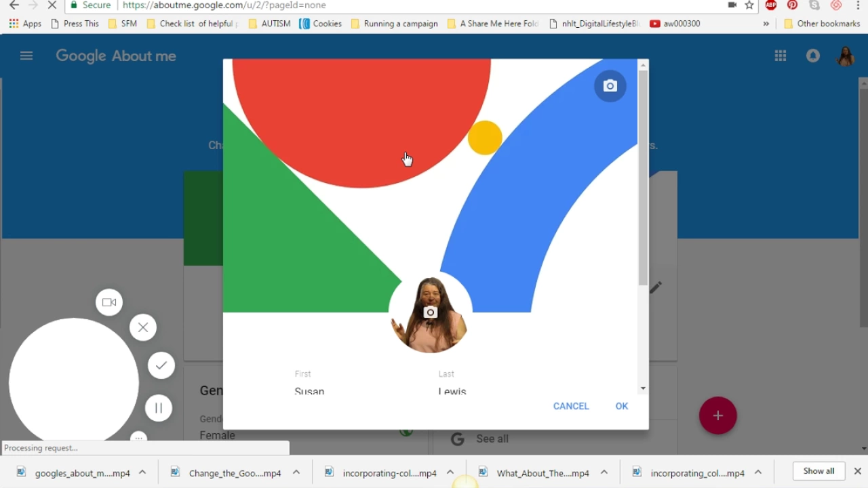Open the Check list of helpful folder
This screenshot has height=488, width=868.
(193, 24)
